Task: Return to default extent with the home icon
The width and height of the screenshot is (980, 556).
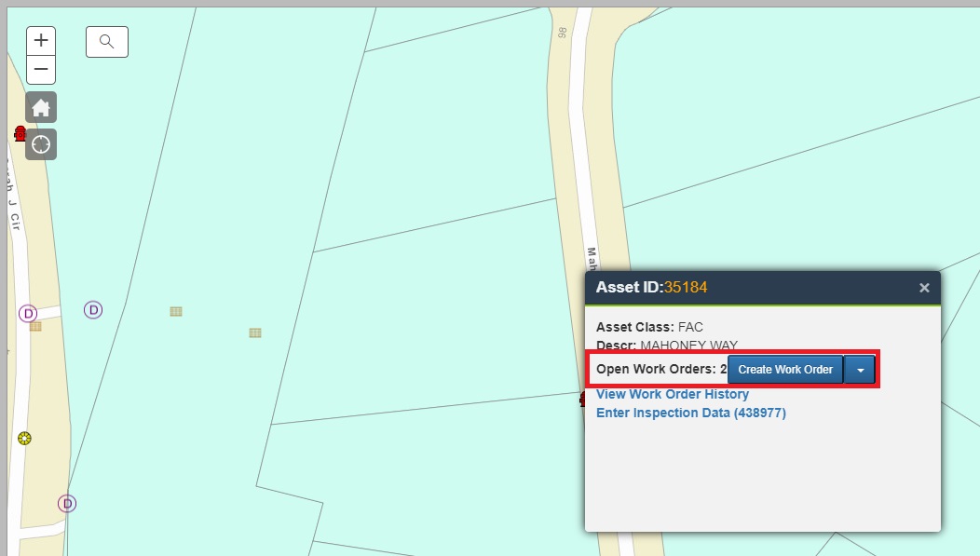Action: (40, 107)
